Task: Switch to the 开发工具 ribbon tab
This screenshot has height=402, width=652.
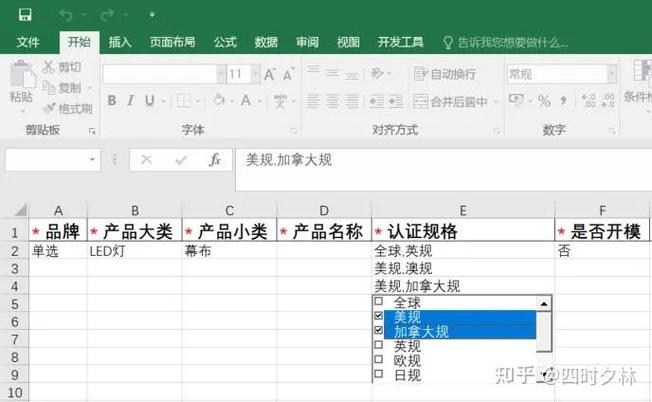Action: coord(400,42)
